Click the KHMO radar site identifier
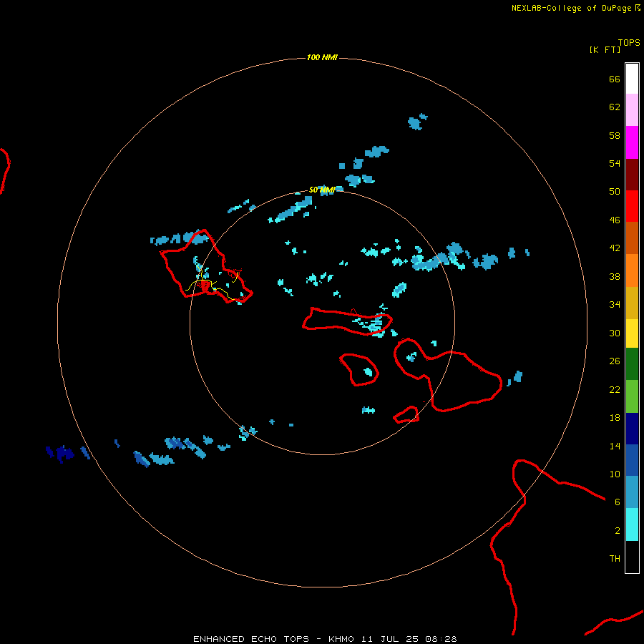The width and height of the screenshot is (644, 644). pos(341,639)
